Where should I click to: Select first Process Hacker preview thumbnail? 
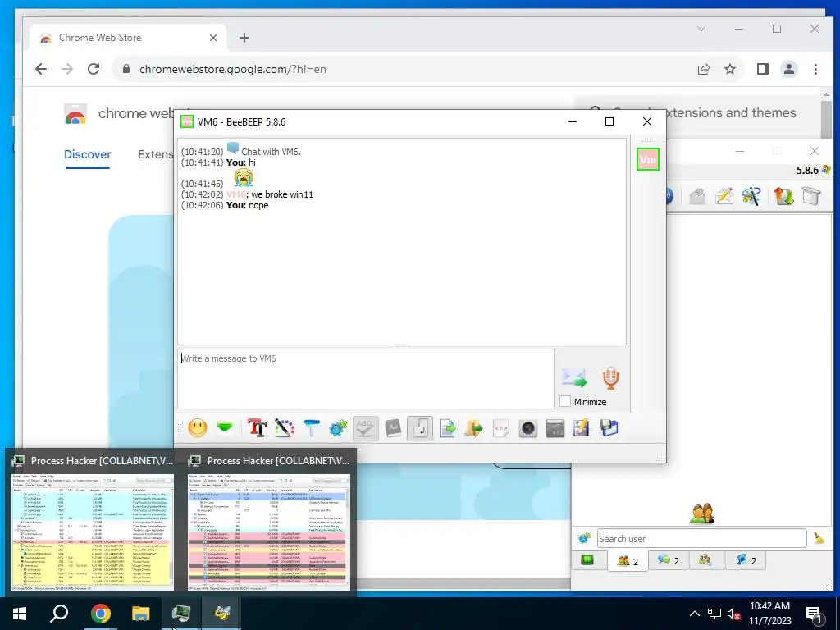pyautogui.click(x=93, y=532)
